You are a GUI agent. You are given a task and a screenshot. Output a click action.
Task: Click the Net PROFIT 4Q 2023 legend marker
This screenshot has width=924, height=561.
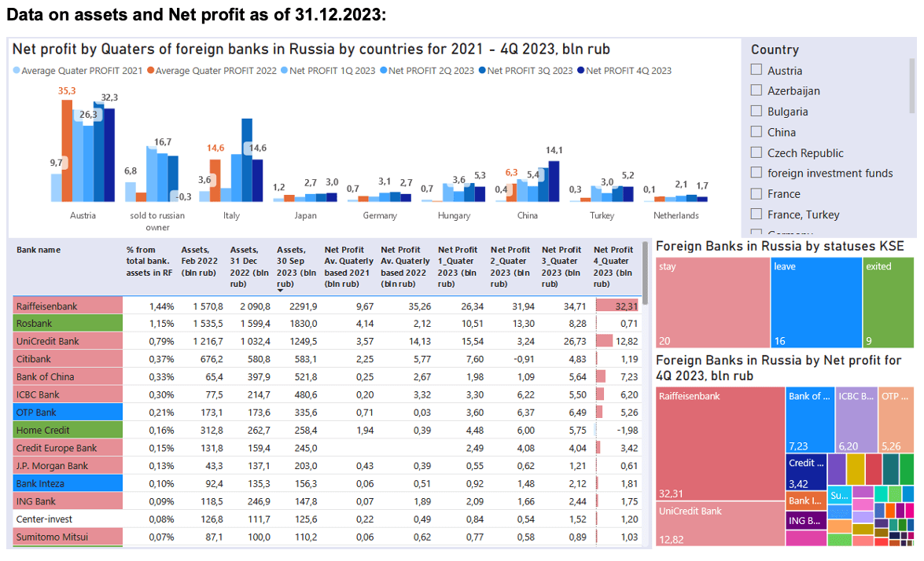pyautogui.click(x=581, y=71)
